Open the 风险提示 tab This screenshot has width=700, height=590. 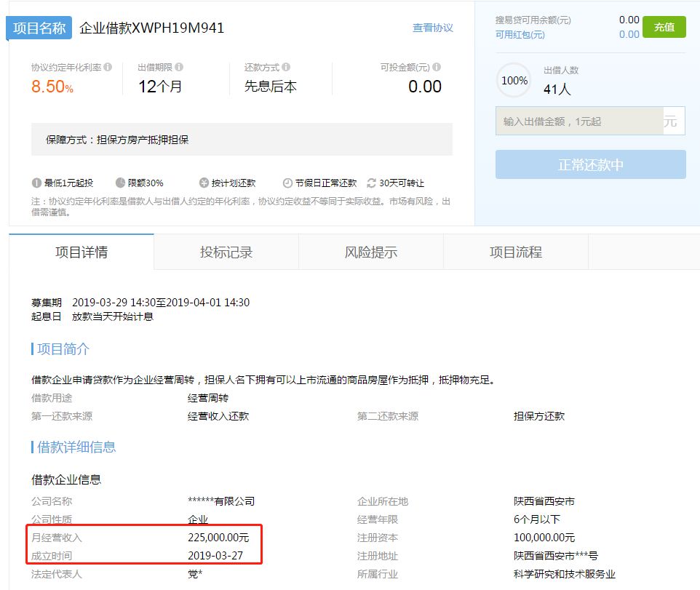(x=370, y=252)
